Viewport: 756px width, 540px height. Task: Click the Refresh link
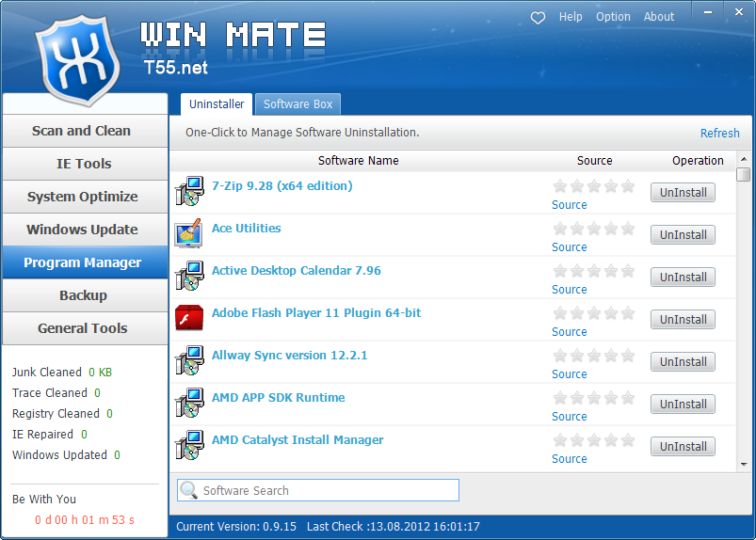pos(719,133)
